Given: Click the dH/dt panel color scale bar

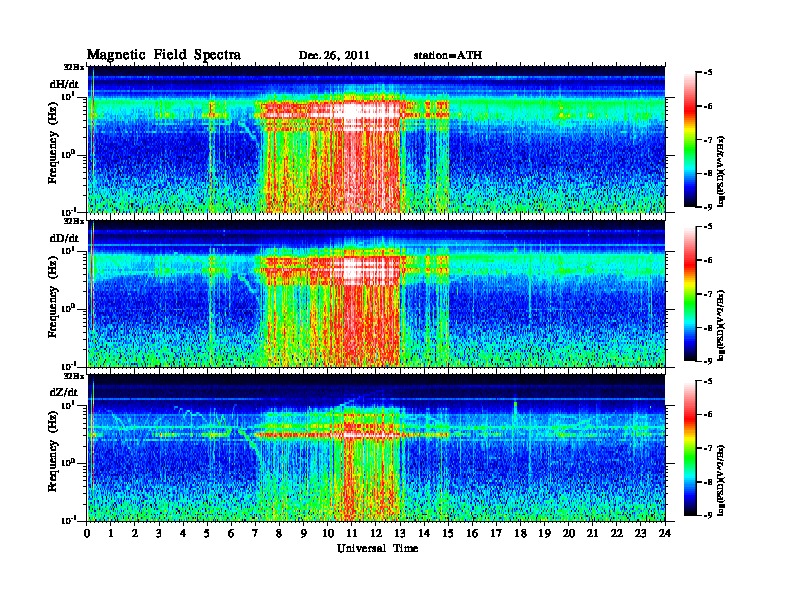Looking at the screenshot, I should tap(690, 140).
